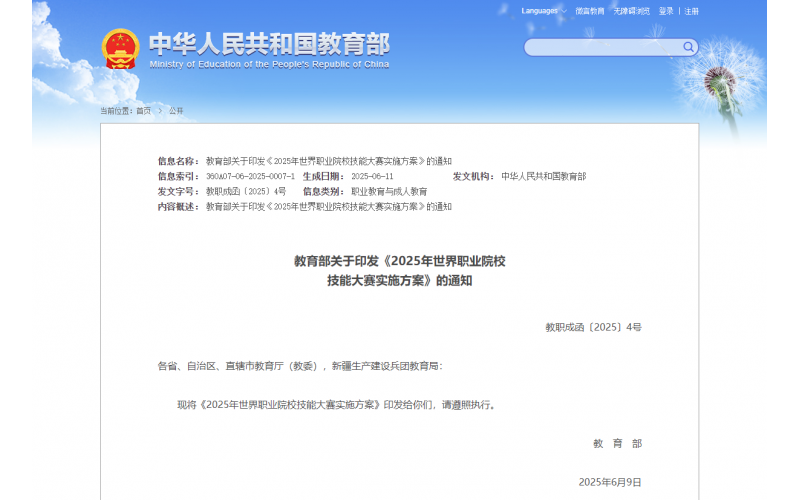The height and width of the screenshot is (500, 800).
Task: Open the 无障碍浏览 link
Action: 632,11
